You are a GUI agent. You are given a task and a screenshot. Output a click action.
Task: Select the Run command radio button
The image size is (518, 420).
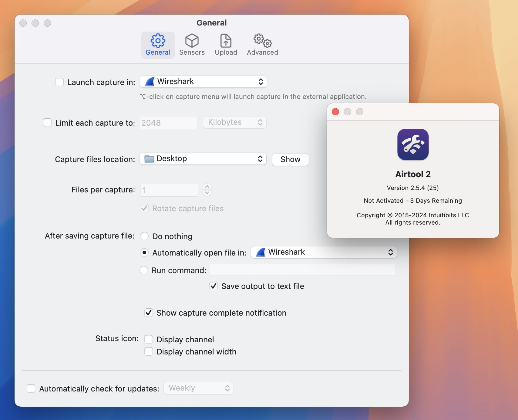coord(144,270)
